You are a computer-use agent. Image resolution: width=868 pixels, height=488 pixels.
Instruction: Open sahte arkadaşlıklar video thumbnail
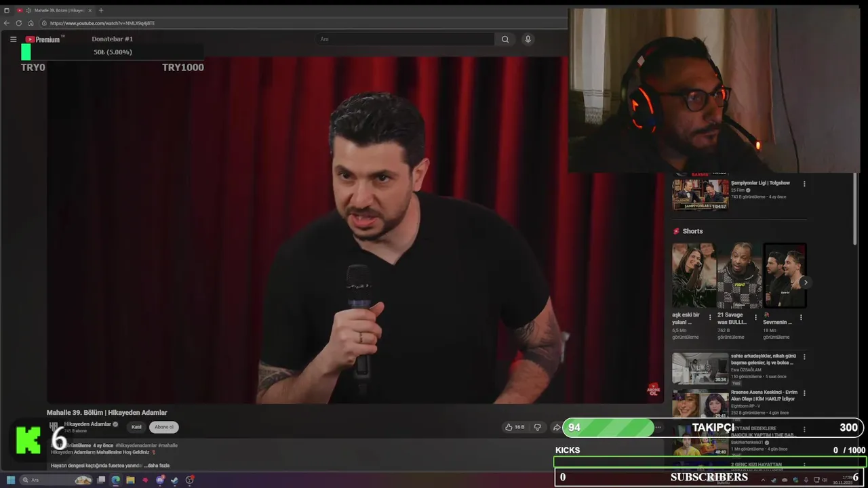(700, 368)
